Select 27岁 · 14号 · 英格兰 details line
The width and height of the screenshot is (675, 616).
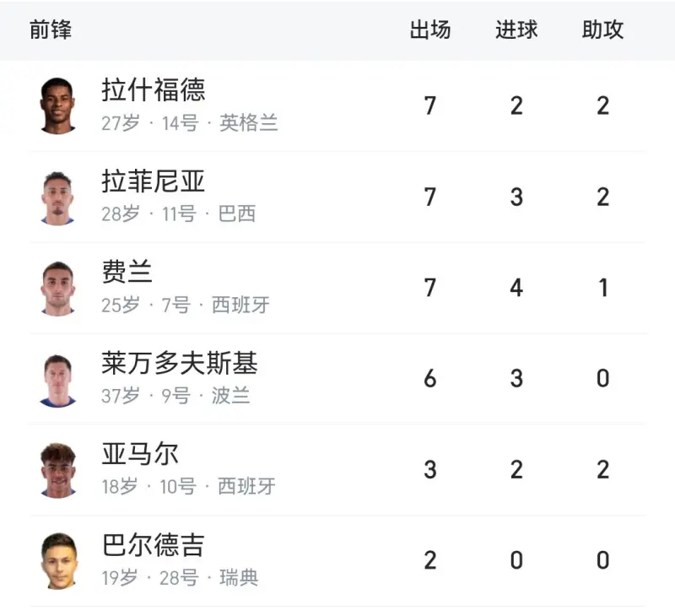point(190,123)
